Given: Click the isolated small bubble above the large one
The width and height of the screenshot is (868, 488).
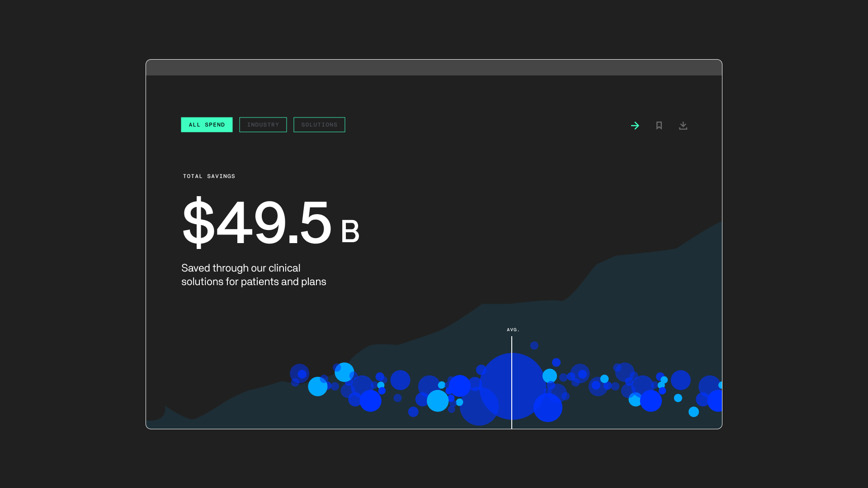Looking at the screenshot, I should (x=534, y=345).
